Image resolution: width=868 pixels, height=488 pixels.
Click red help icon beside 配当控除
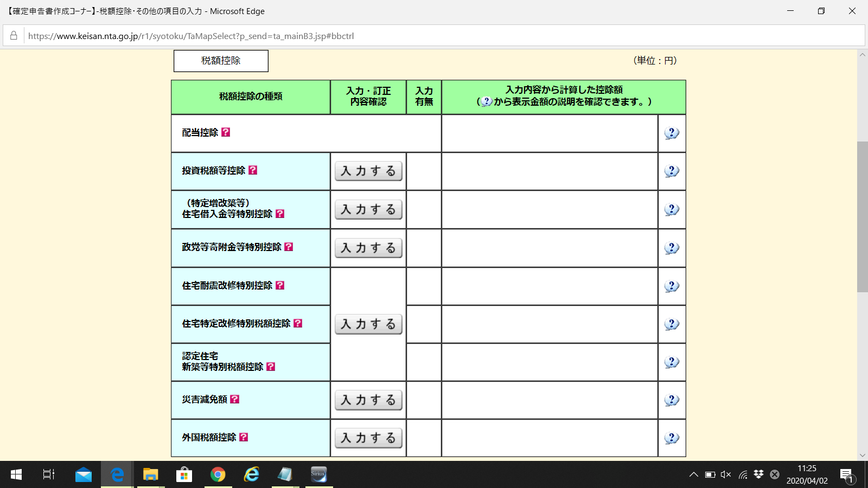226,132
